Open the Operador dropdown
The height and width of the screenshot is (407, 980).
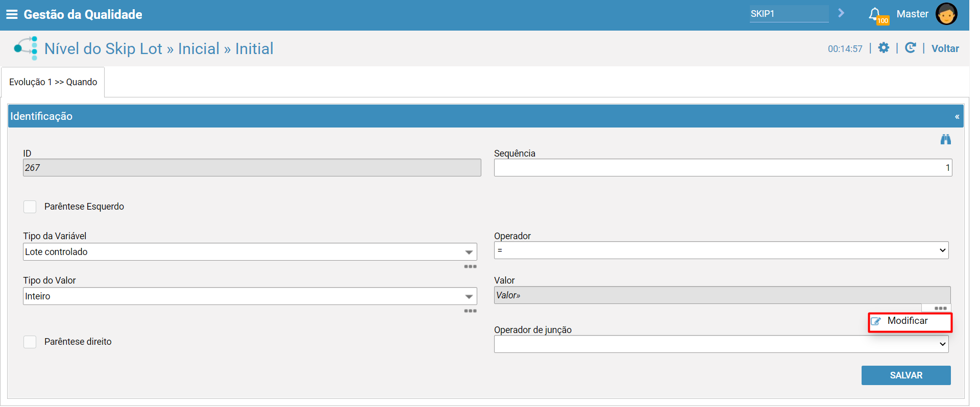[x=721, y=250]
